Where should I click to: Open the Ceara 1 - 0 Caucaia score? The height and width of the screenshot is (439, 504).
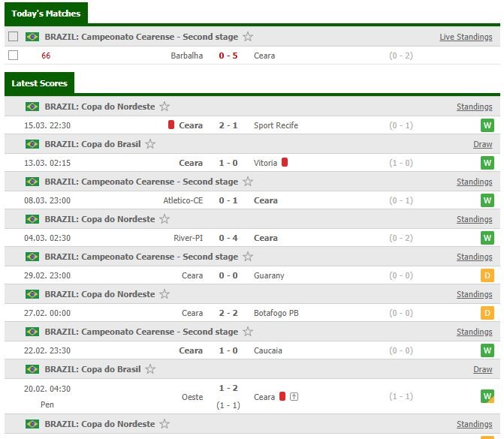pos(228,350)
